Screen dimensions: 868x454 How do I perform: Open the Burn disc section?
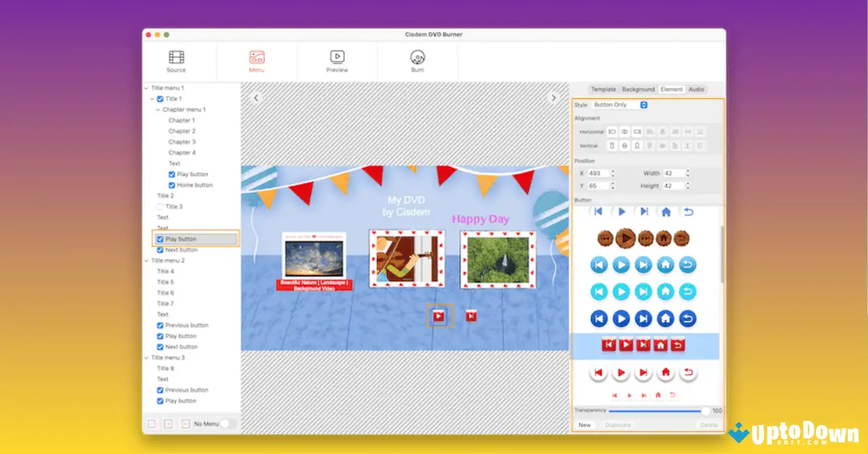417,58
